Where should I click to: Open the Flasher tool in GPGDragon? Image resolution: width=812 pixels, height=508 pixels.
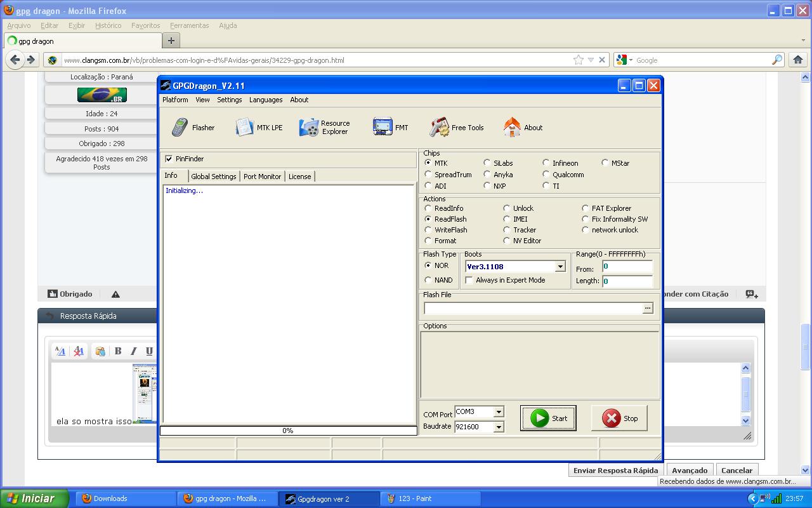point(193,128)
